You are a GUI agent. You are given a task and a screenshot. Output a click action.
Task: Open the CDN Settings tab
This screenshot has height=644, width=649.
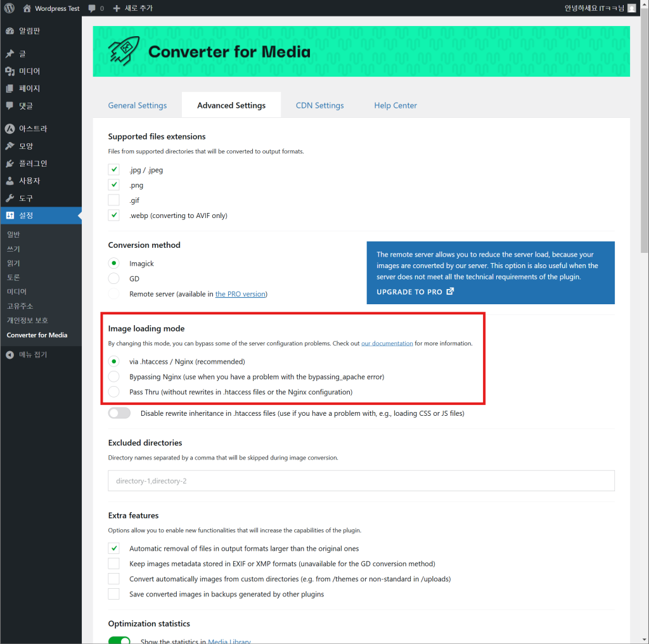tap(319, 106)
